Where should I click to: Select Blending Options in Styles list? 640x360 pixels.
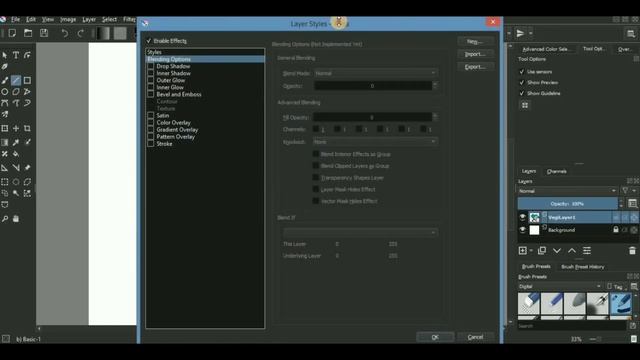(x=205, y=59)
